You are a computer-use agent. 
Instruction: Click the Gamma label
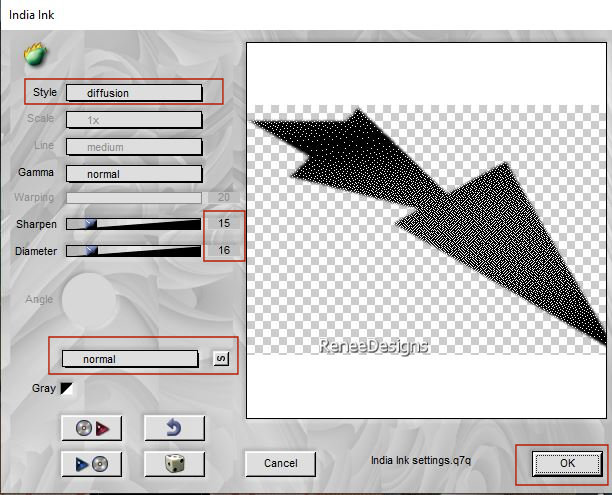36,172
